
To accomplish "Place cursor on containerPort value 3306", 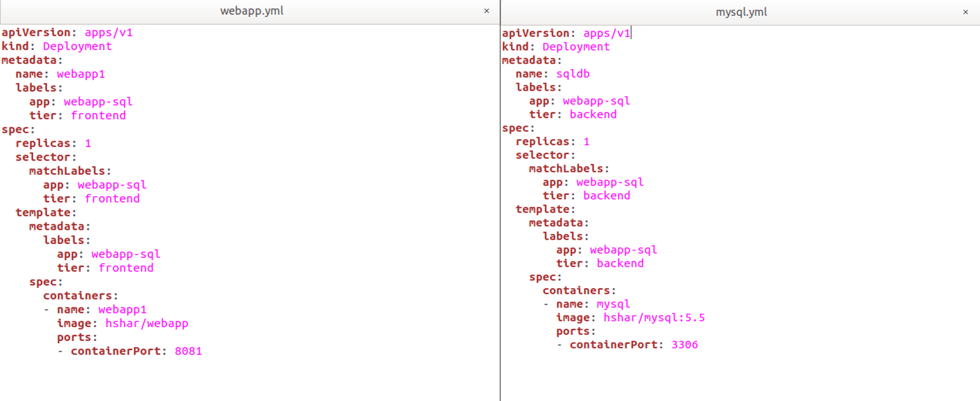I will (684, 345).
